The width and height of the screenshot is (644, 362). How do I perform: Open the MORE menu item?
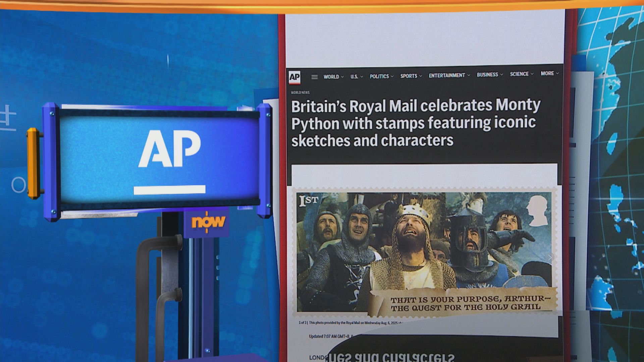click(x=547, y=73)
